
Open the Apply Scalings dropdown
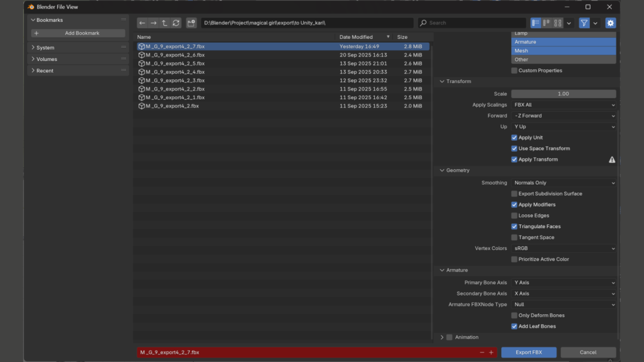(563, 105)
